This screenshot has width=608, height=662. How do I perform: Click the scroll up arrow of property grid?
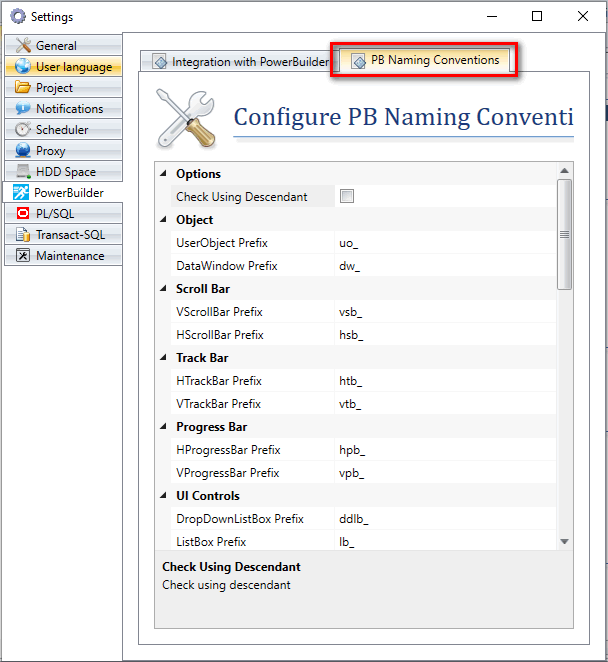565,171
